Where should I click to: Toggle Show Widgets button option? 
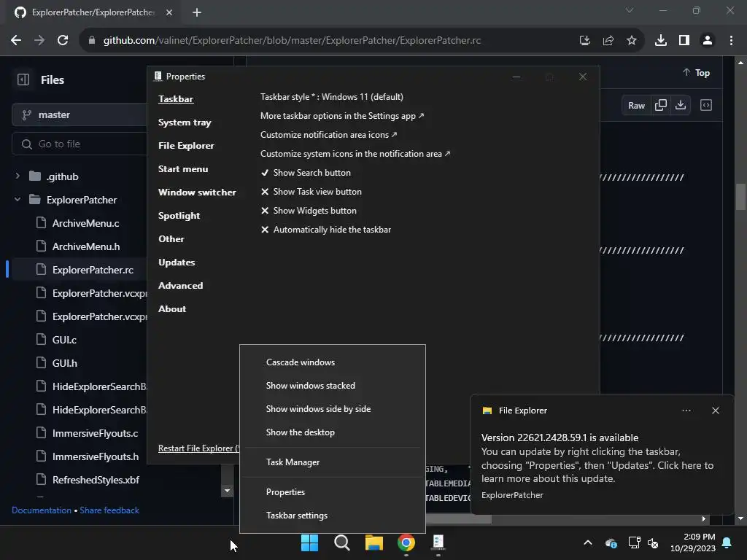(x=309, y=211)
